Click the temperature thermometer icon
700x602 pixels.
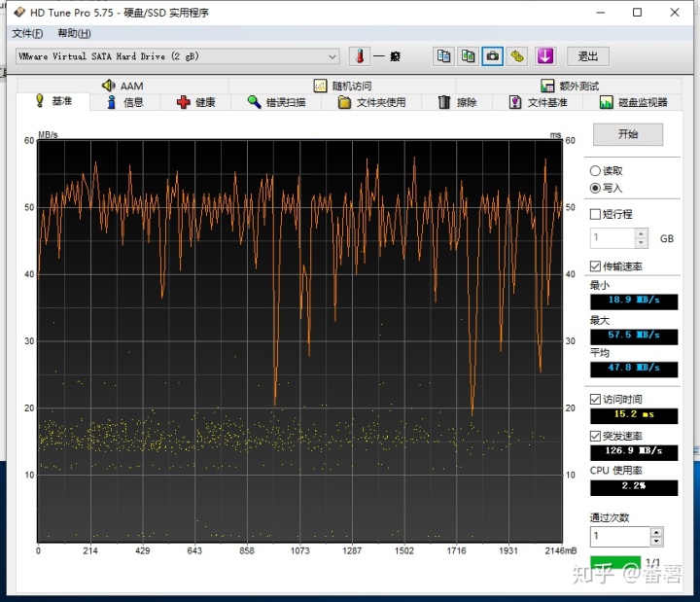point(360,56)
